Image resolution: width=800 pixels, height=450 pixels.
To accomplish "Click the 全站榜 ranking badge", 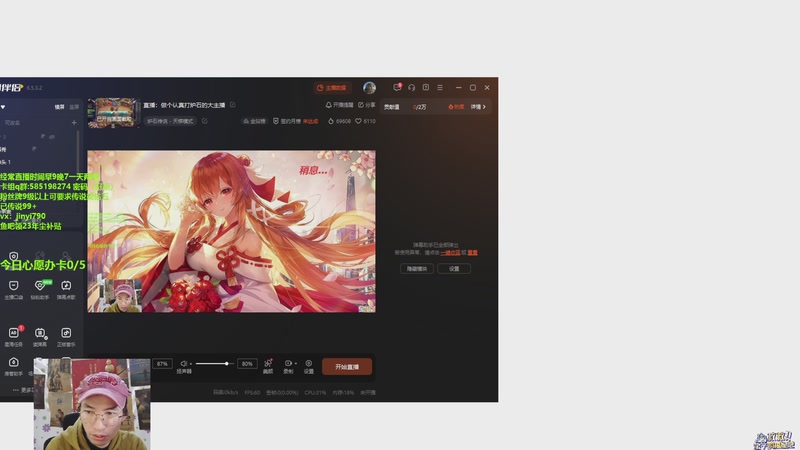I will tap(254, 121).
